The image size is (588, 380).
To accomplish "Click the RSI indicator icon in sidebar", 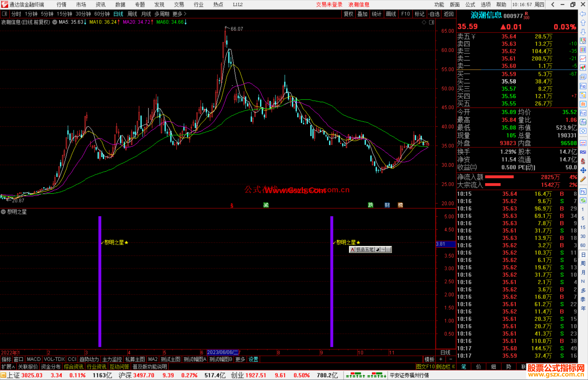I will pos(583,152).
